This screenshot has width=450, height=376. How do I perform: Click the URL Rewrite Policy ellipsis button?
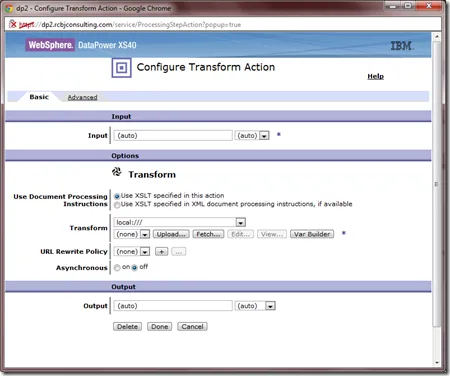pyautogui.click(x=179, y=252)
